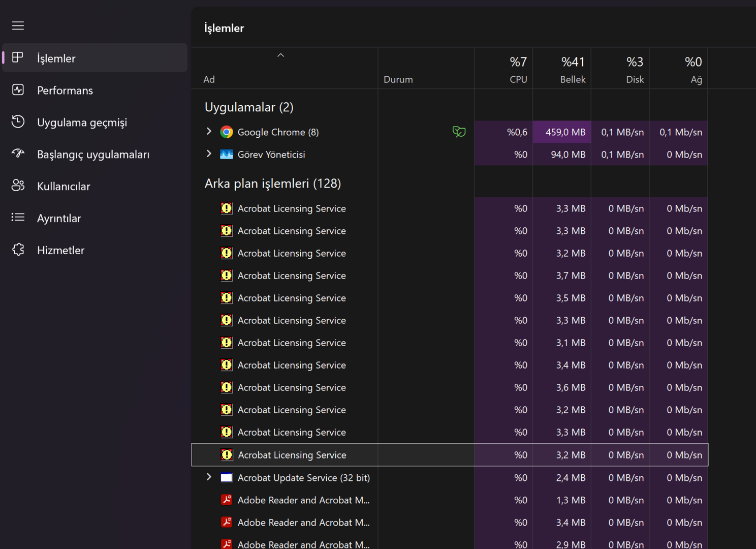756x549 pixels.
Task: Click the 94,0 MB memory cell
Action: click(562, 155)
